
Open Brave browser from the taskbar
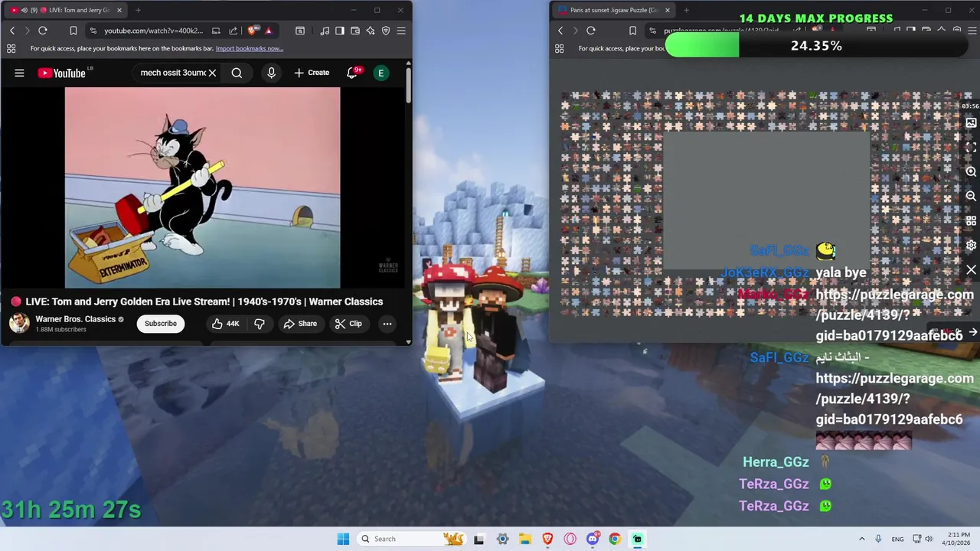point(547,539)
